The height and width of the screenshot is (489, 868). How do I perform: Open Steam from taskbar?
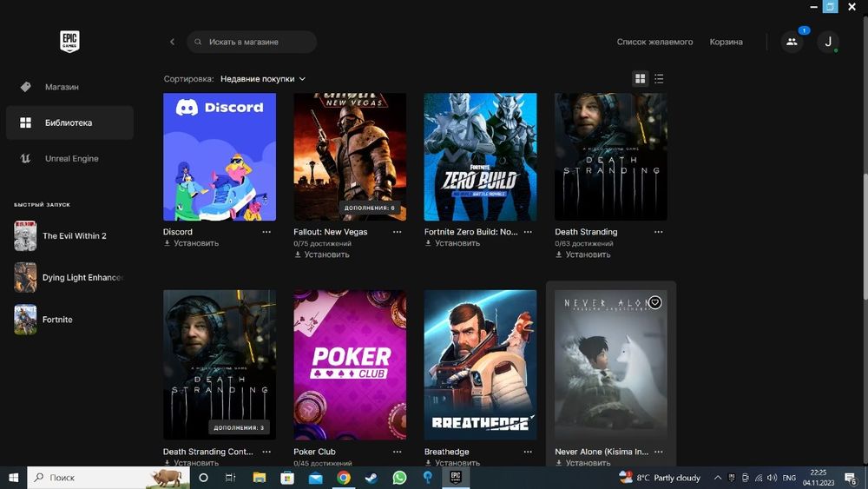372,478
